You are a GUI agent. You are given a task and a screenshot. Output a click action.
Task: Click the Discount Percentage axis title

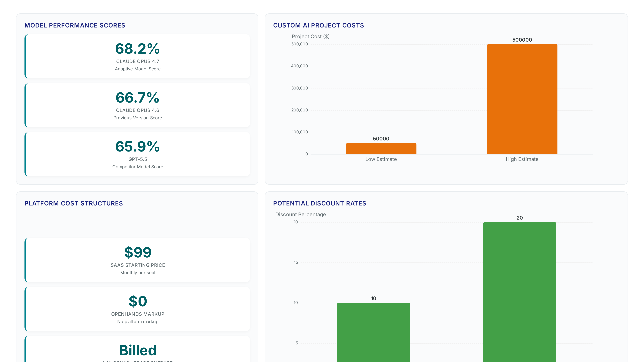click(301, 215)
